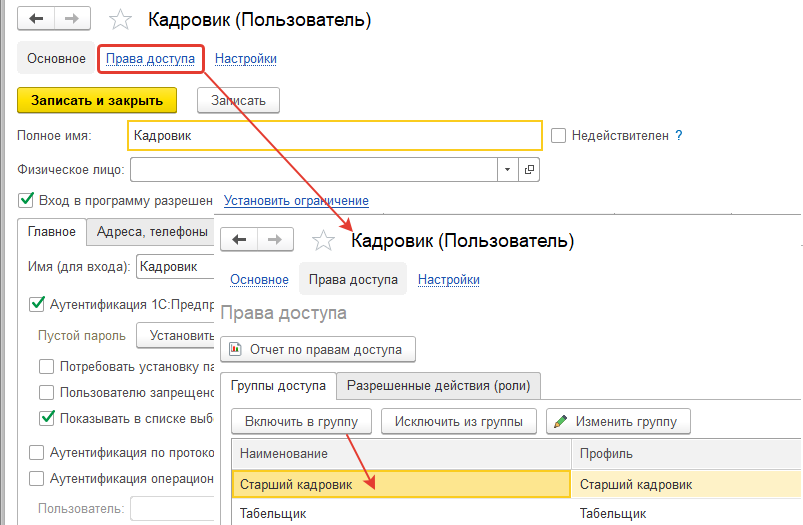Viewport: 803px width, 525px height.
Task: Open the Адреса, телефоны tab
Action: (x=151, y=232)
